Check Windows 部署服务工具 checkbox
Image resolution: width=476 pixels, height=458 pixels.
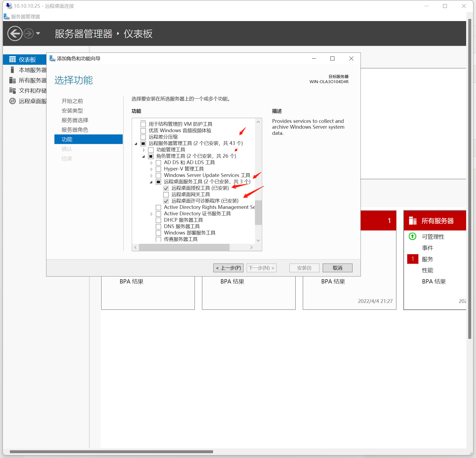[158, 233]
